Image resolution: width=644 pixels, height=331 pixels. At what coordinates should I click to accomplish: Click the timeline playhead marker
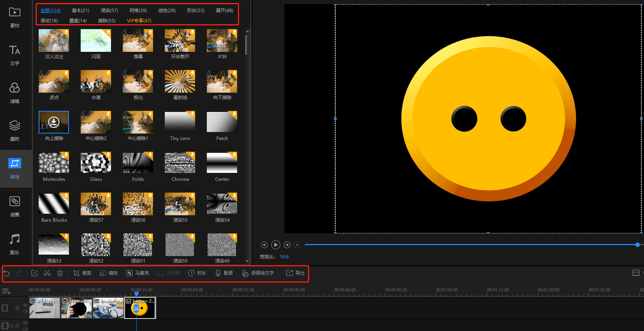(136, 293)
